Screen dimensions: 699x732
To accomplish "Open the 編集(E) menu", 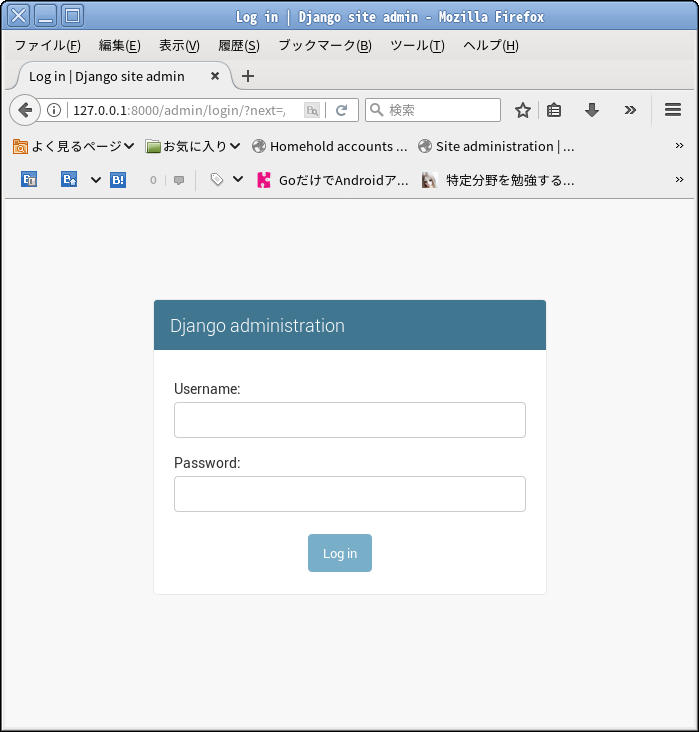I will [120, 46].
